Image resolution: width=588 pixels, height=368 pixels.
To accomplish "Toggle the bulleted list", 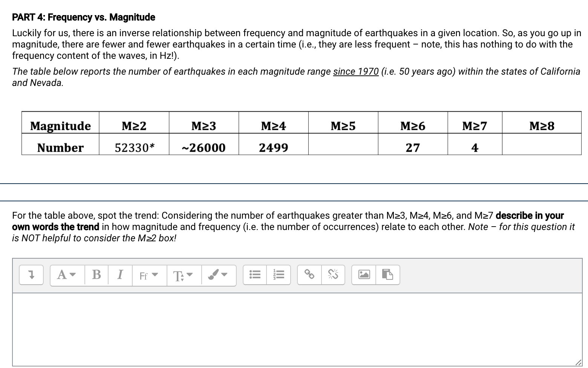I will coord(254,275).
